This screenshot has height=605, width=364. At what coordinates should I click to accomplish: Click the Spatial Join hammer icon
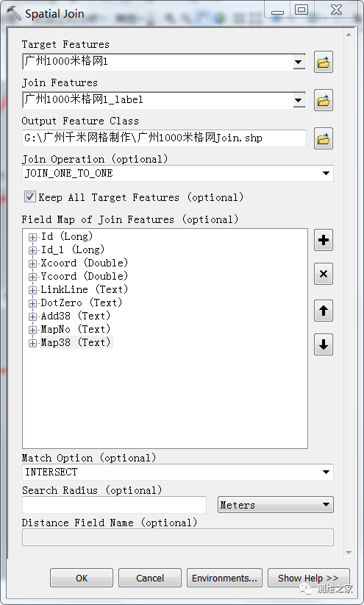[x=14, y=13]
